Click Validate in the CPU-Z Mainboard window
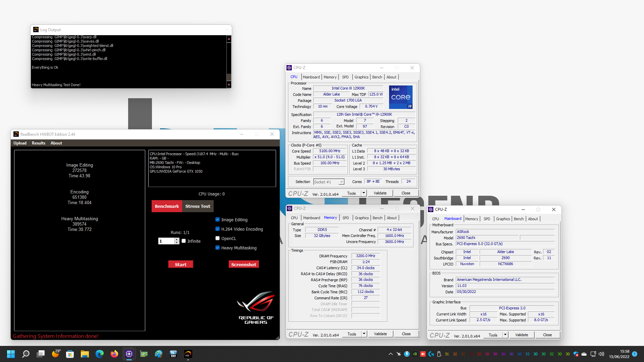 522,335
